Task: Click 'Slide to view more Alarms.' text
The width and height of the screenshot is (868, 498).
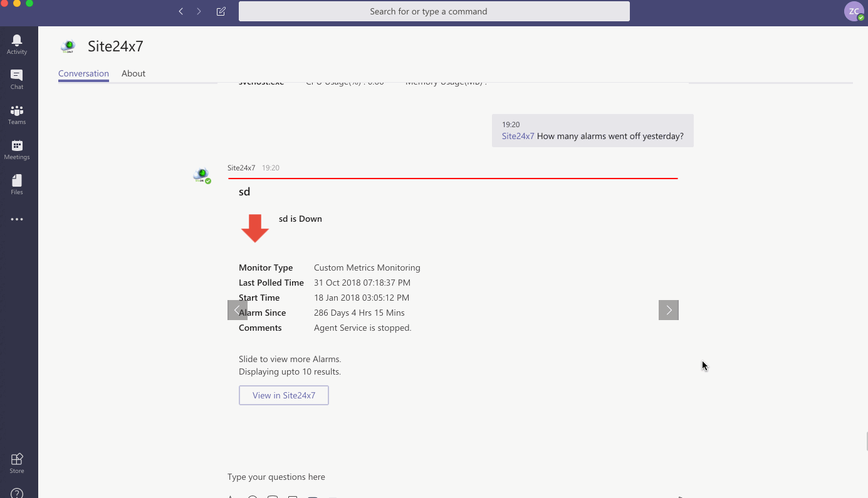Action: (x=290, y=359)
